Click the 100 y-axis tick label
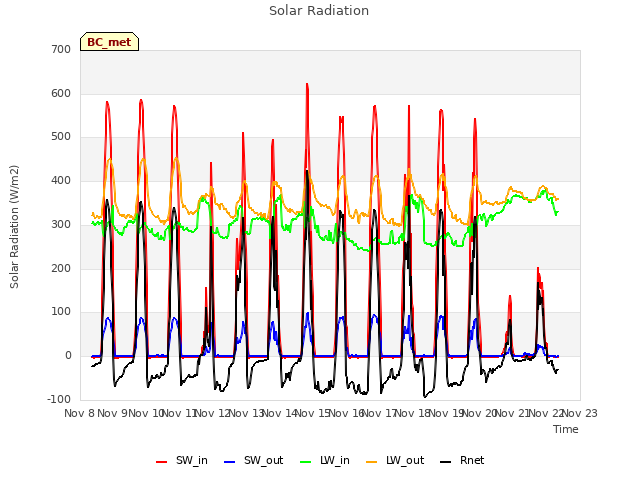The height and width of the screenshot is (480, 640). (61, 312)
